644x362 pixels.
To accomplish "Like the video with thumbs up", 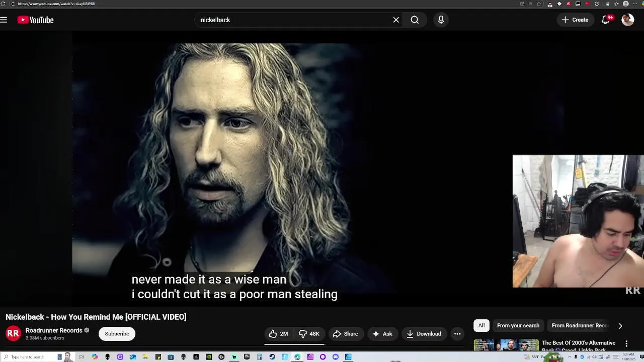I will [278, 334].
